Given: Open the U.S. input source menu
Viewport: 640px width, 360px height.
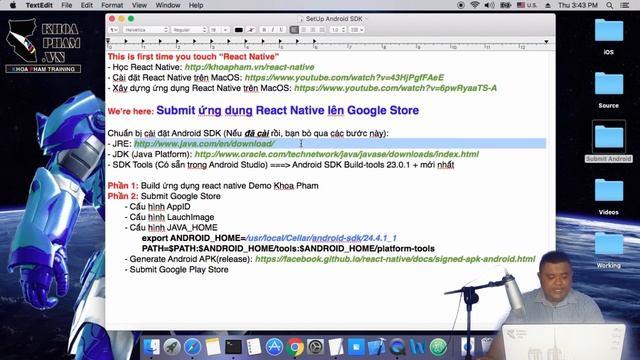Looking at the screenshot, I should 527,5.
